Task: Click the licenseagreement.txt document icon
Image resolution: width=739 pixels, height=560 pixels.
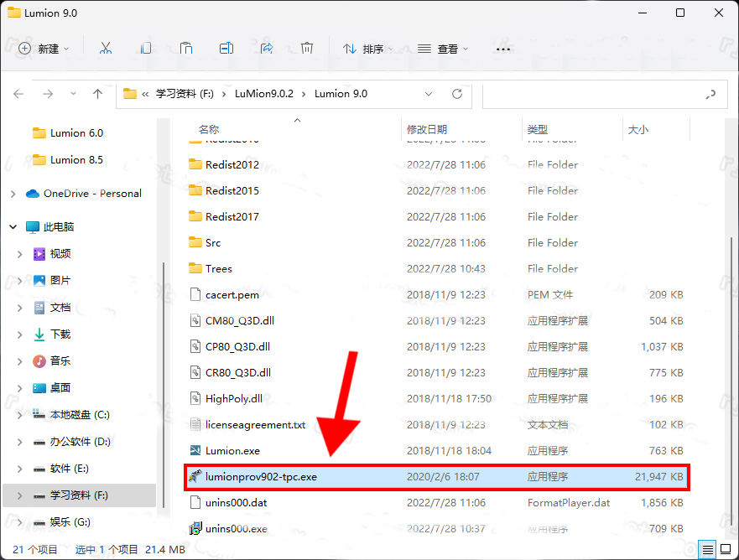Action: (x=195, y=424)
